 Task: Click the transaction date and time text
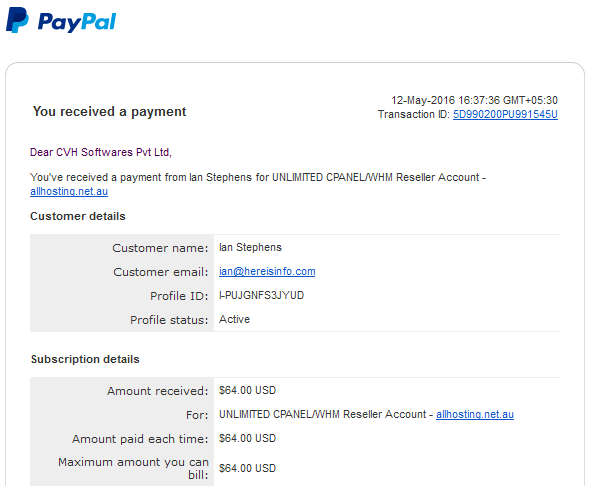pos(474,100)
